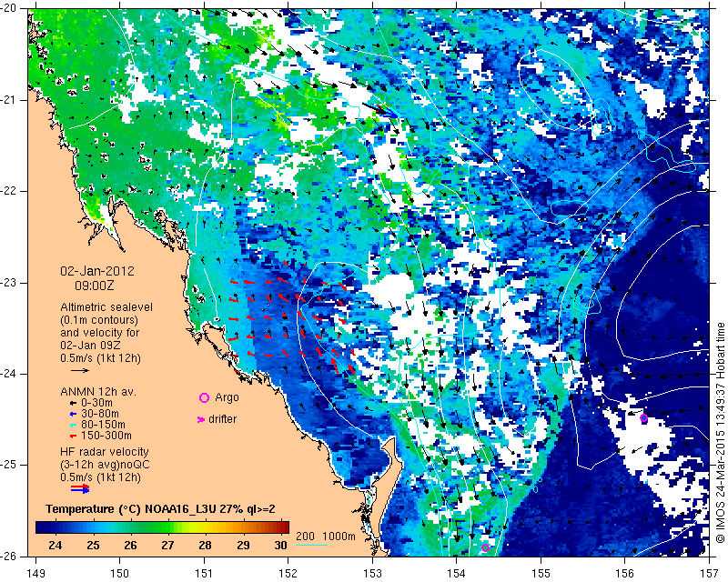Viewport: 728px width, 582px height.
Task: Click the latitude axis label -25
Action: (9, 465)
